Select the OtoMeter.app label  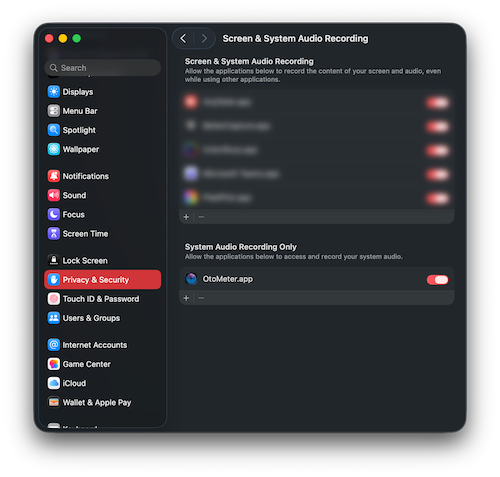coord(228,279)
